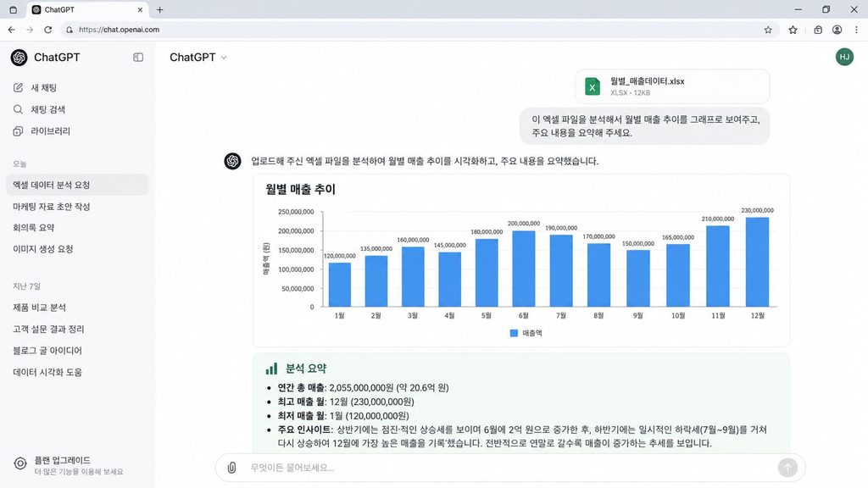Select the ChatGPT browser tab
868x488 pixels.
88,9
